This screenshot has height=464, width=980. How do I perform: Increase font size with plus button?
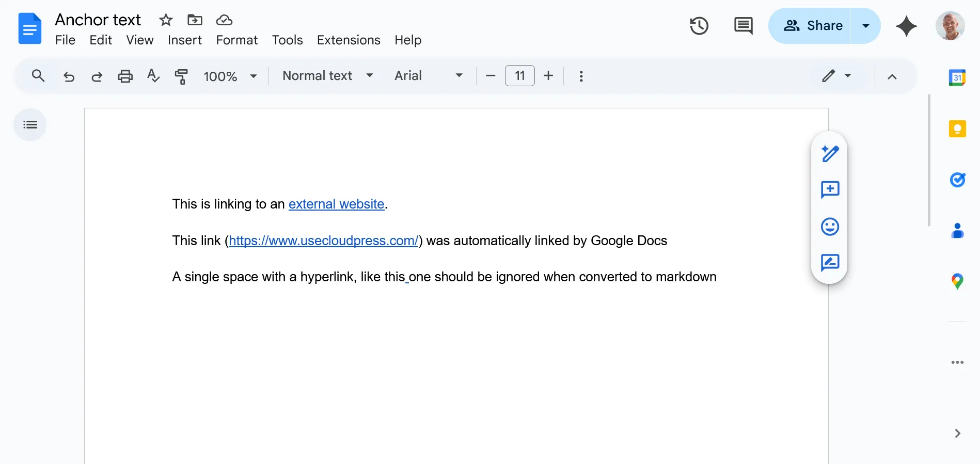tap(548, 76)
